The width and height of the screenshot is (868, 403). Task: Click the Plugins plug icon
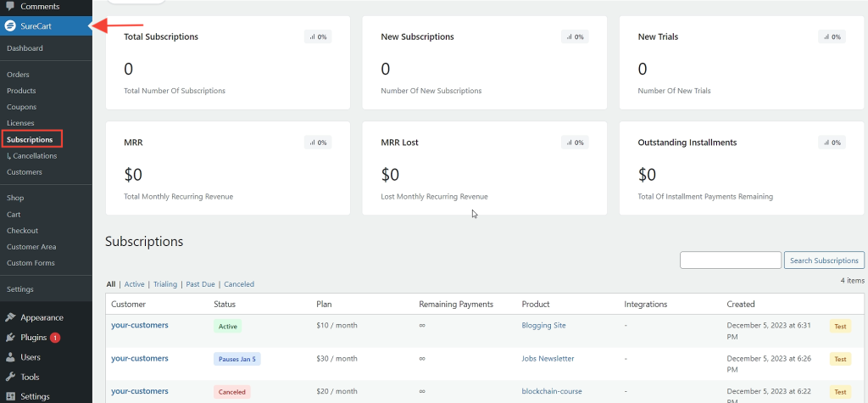pyautogui.click(x=10, y=338)
